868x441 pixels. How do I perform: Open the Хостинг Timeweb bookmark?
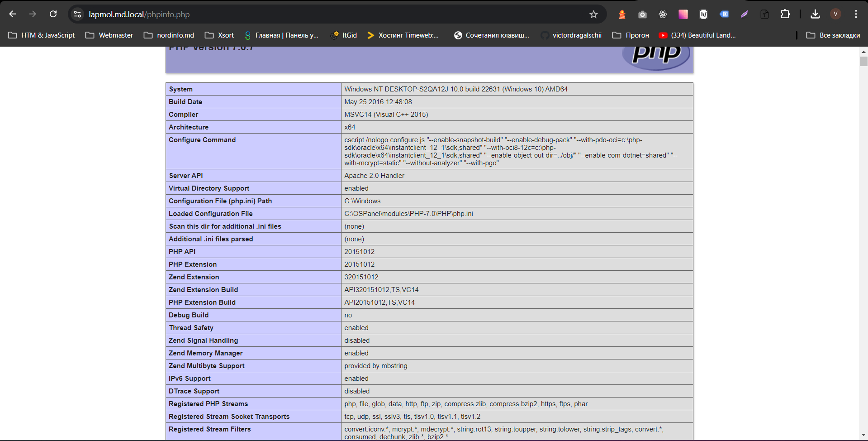click(403, 35)
